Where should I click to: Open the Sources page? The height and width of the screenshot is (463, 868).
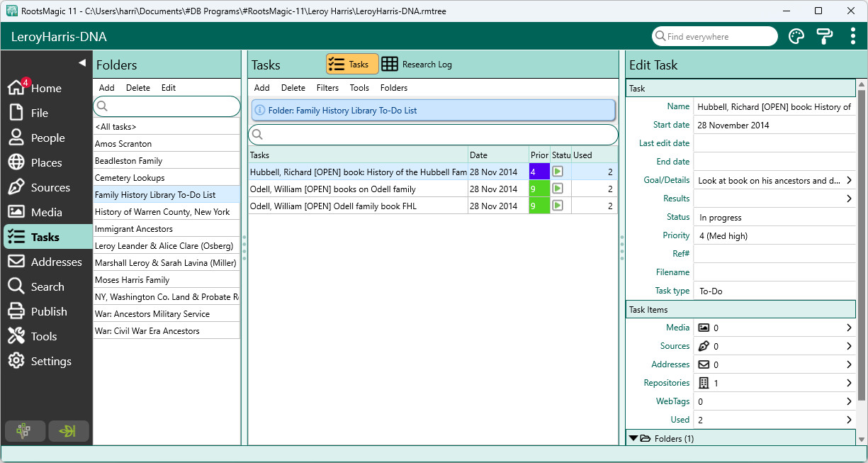coord(47,187)
